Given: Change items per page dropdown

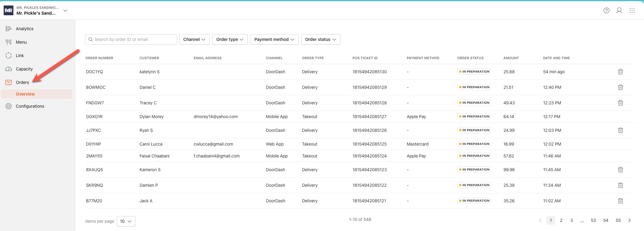Looking at the screenshot, I should click(126, 221).
